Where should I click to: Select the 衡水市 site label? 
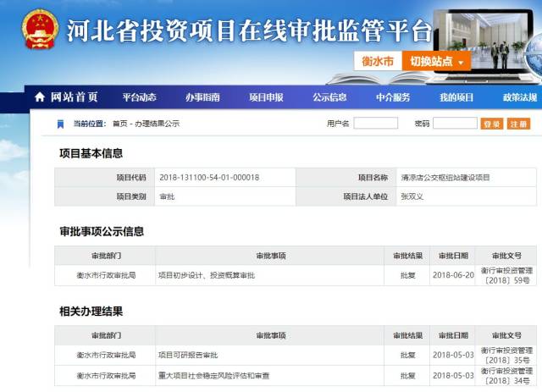point(378,62)
